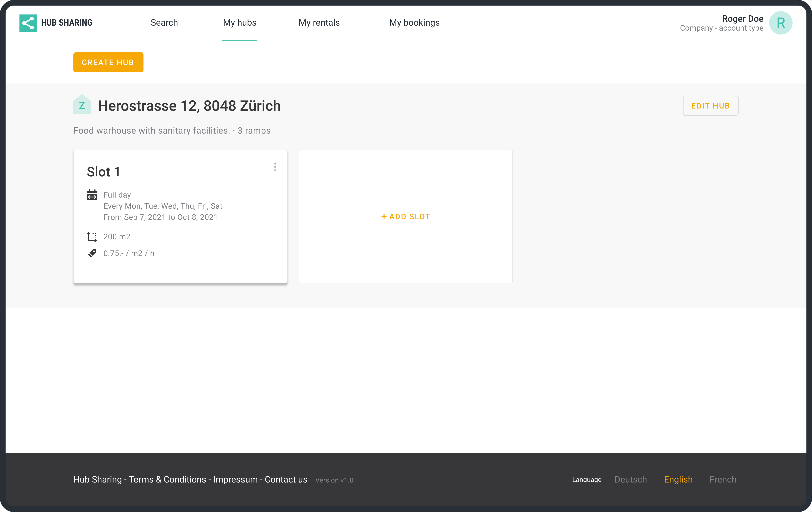Viewport: 812px width, 512px height.
Task: Click the Contact us footer link
Action: 286,479
